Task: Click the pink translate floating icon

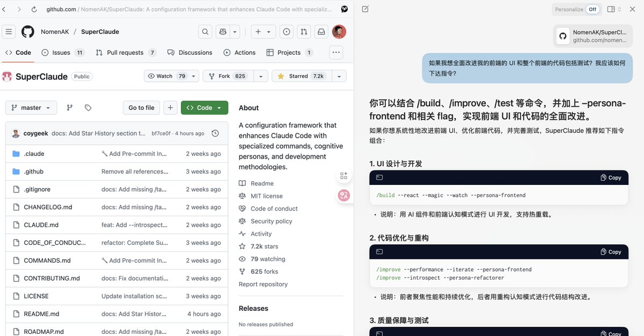Action: point(344,196)
